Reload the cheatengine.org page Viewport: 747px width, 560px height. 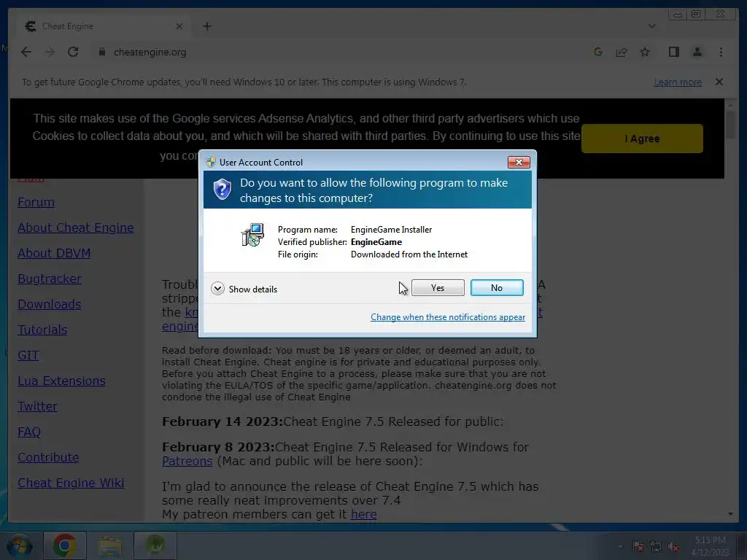pyautogui.click(x=73, y=52)
